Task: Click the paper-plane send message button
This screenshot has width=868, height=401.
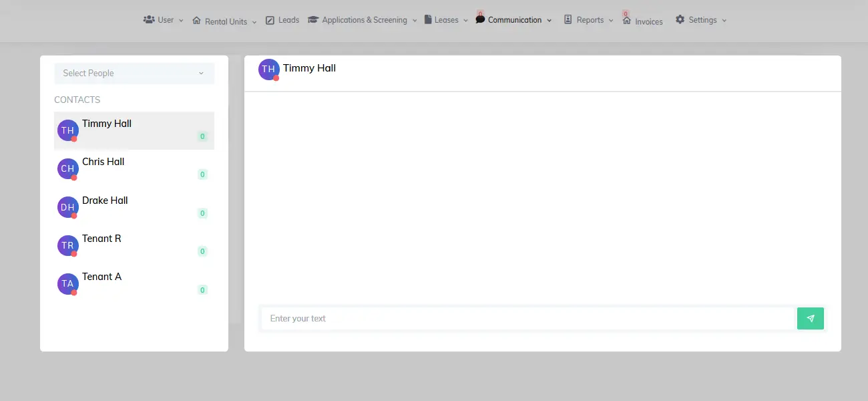Action: point(810,319)
